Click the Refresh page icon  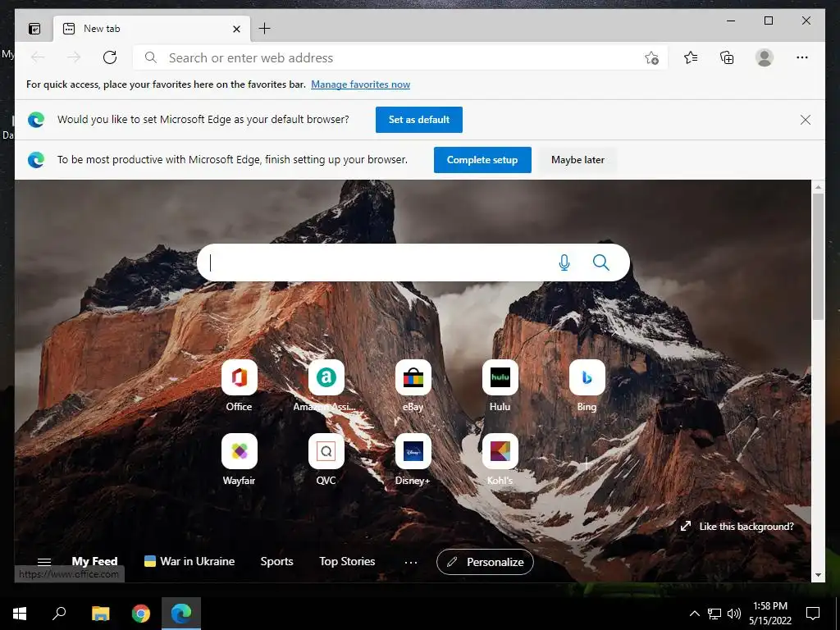click(110, 57)
